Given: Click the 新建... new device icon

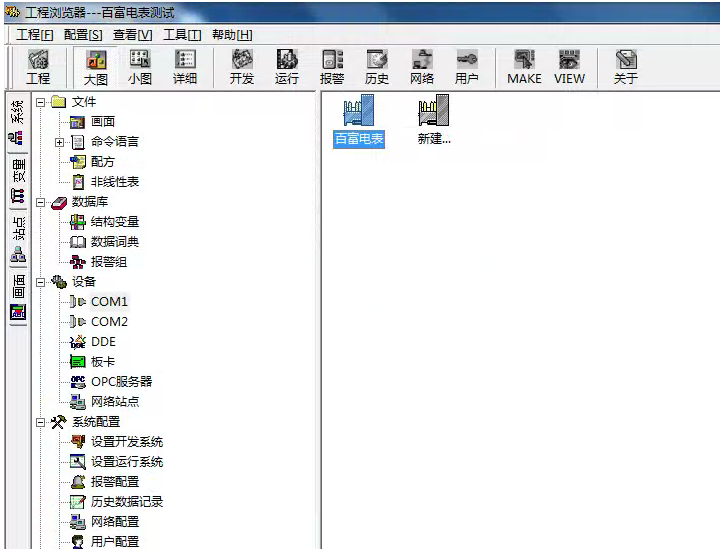Looking at the screenshot, I should tap(434, 120).
